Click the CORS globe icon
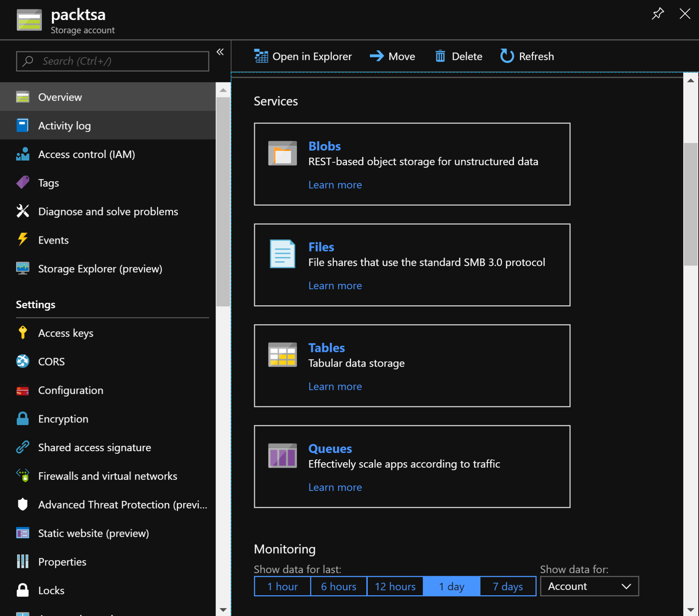 [23, 361]
